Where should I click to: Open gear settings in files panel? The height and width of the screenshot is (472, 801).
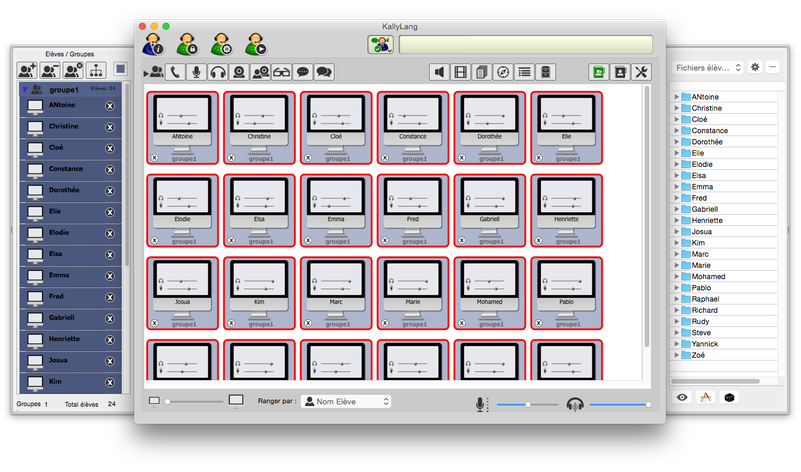click(x=755, y=67)
